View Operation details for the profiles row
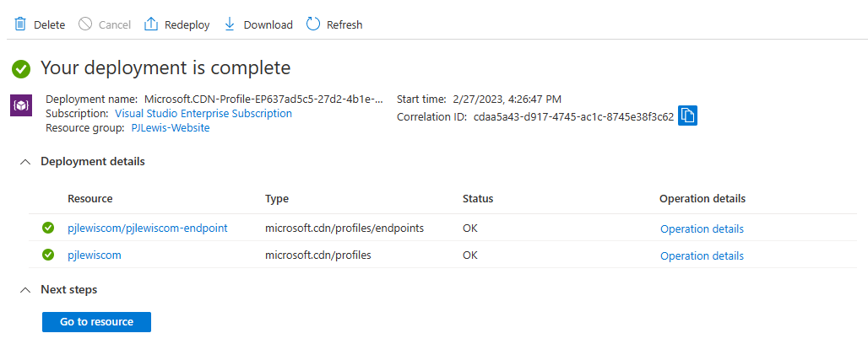This screenshot has height=344, width=868. pos(702,255)
